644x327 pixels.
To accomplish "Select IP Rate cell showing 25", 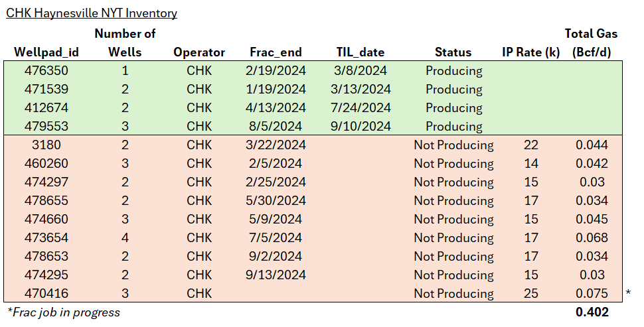I will (530, 294).
